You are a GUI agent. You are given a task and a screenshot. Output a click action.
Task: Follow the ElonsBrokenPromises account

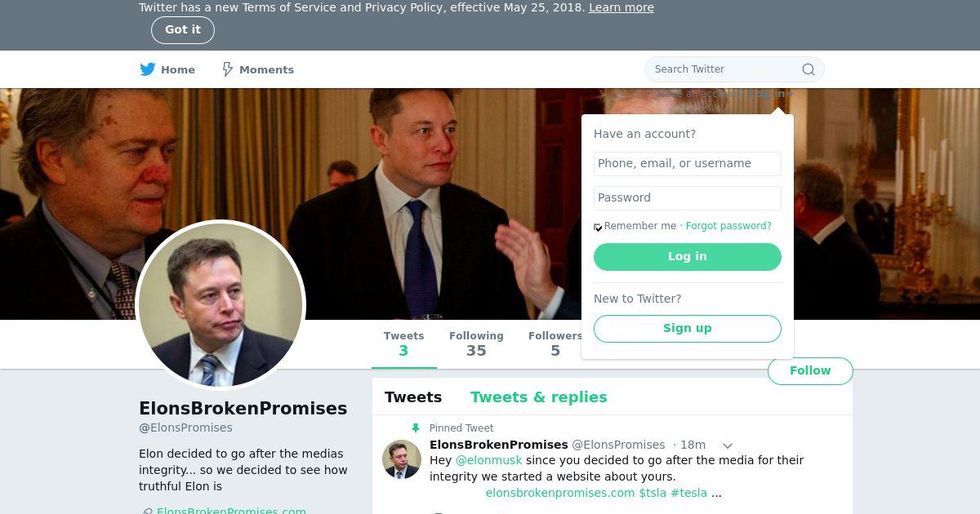pyautogui.click(x=810, y=370)
